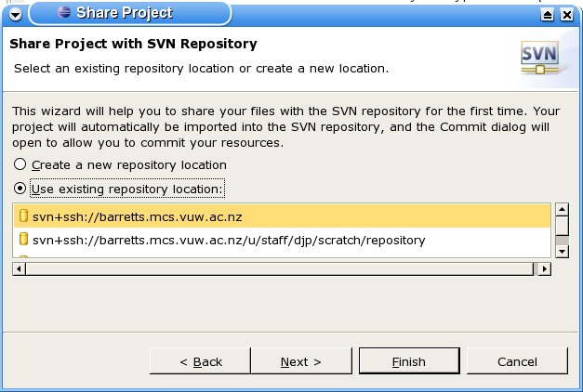Click the SVN wizard banner icon

click(540, 58)
